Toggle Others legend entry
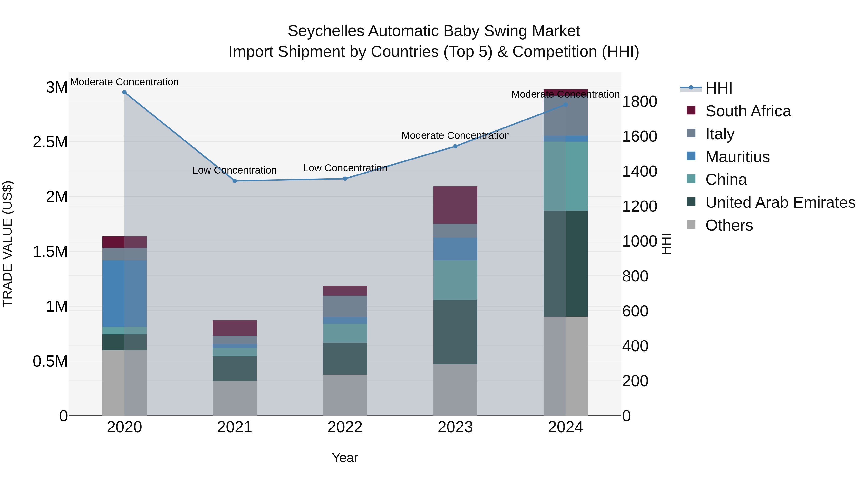 point(719,225)
